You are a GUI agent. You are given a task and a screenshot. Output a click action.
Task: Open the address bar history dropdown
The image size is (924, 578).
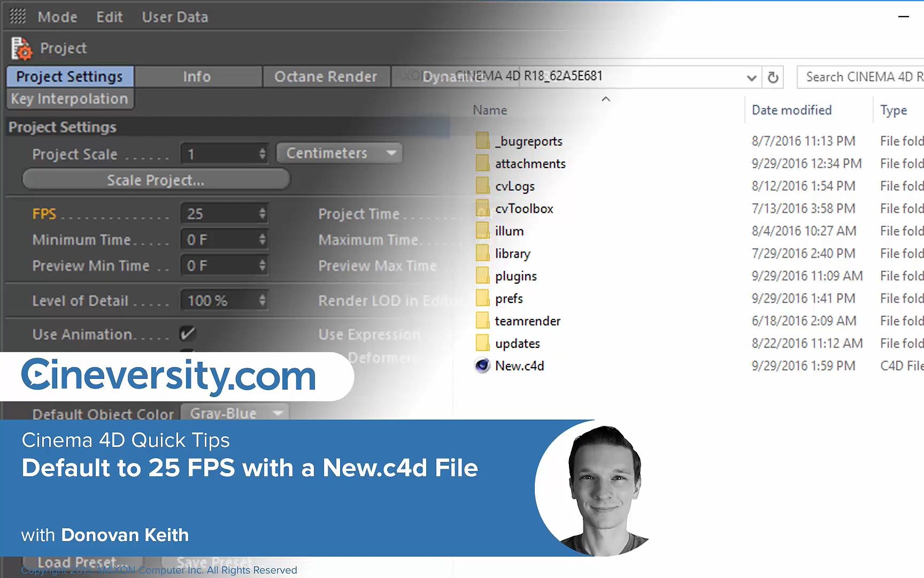pos(751,77)
